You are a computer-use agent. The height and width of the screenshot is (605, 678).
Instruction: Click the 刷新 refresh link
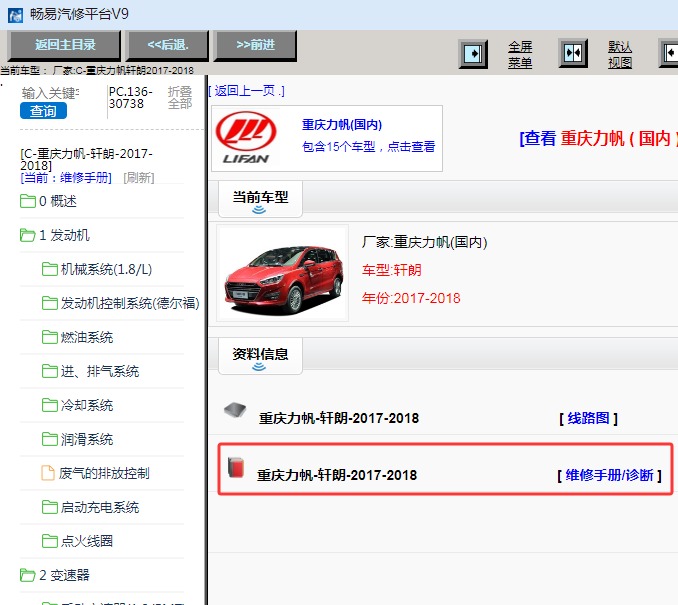point(138,177)
